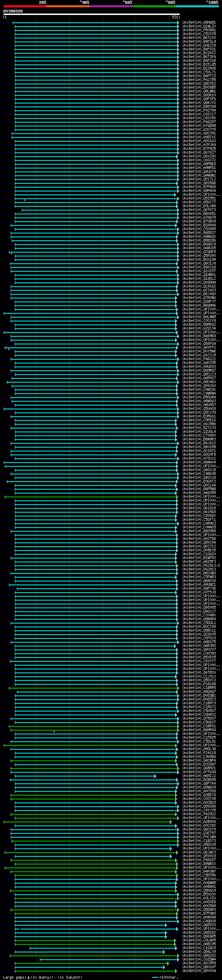Open hit UniRef100_Q94300
Viewport: 222px width, 980px height.
[x=199, y=386]
